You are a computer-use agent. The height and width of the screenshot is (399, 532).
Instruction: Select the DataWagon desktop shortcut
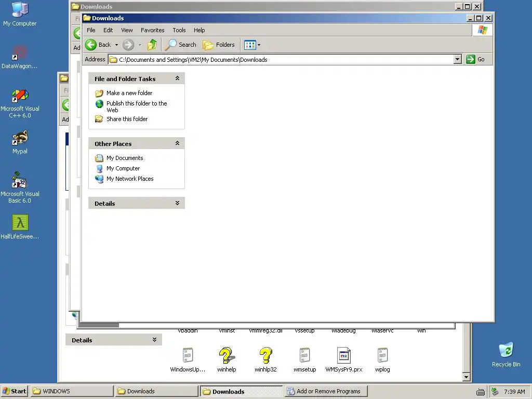(19, 57)
